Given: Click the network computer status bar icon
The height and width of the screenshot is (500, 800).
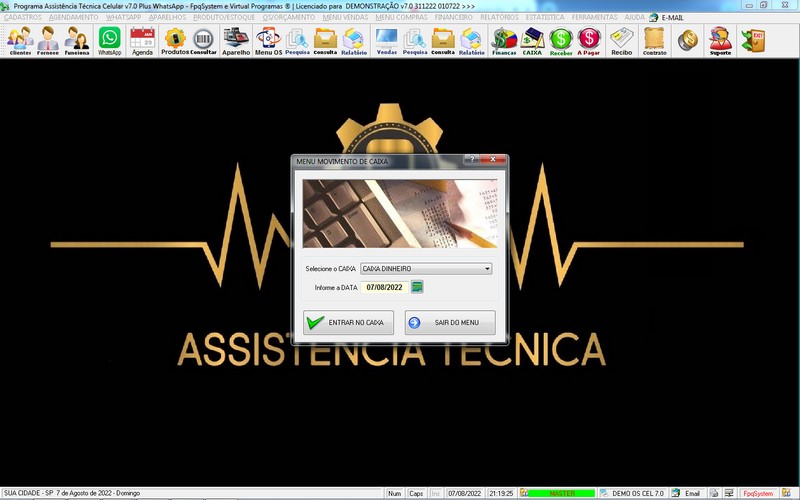Looking at the screenshot, I should tap(730, 493).
